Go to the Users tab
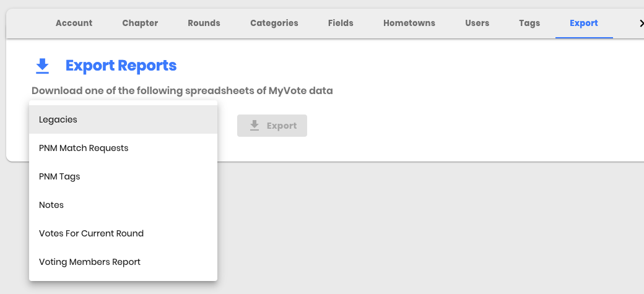The width and height of the screenshot is (644, 294). click(477, 24)
